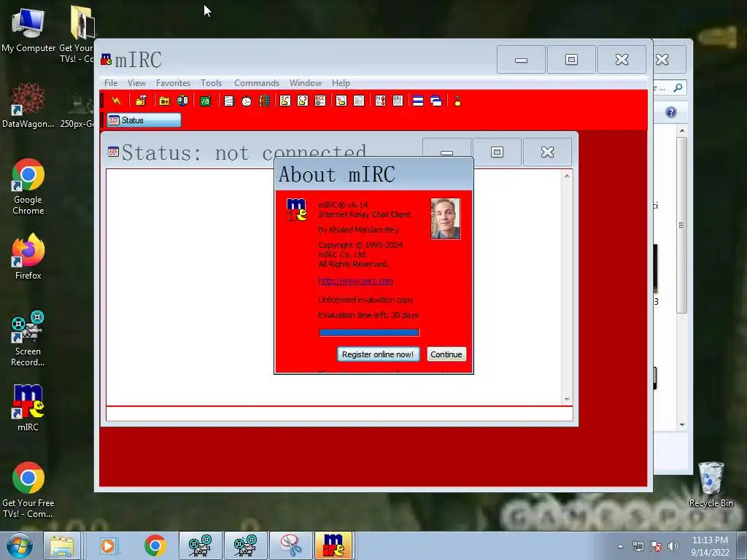Click the Chrome taskbar icon
The height and width of the screenshot is (560, 747).
pyautogui.click(x=155, y=545)
